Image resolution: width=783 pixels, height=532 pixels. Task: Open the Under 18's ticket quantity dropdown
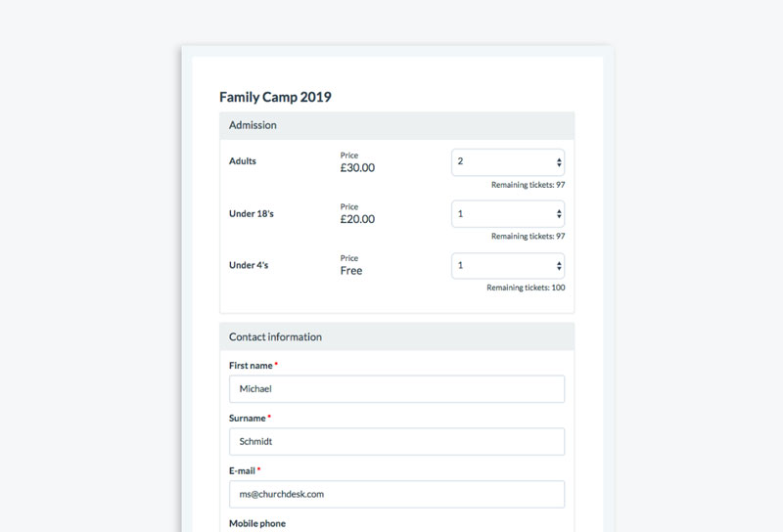coord(507,214)
